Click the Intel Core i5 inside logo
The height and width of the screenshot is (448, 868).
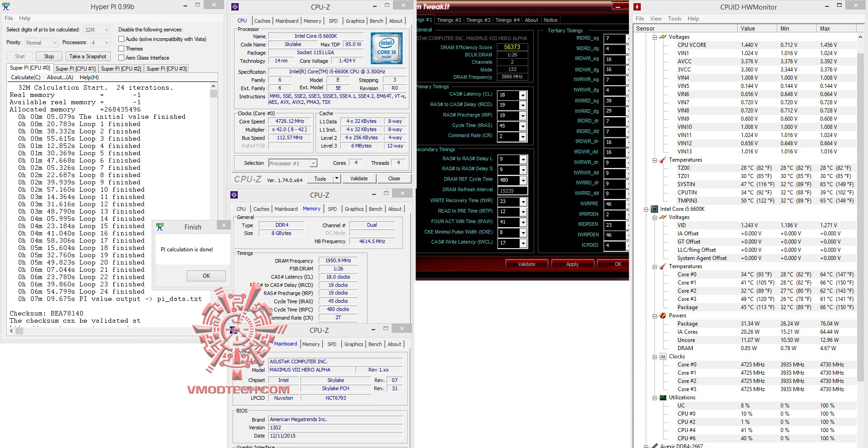click(386, 48)
